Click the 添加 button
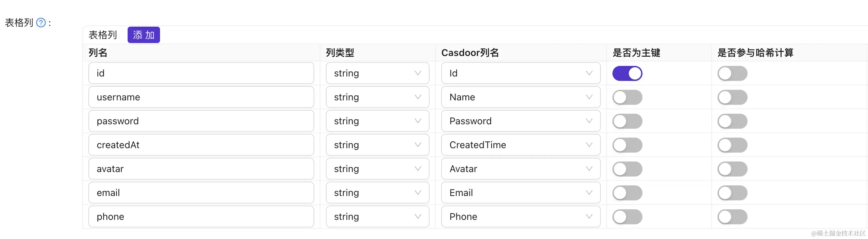 point(144,35)
